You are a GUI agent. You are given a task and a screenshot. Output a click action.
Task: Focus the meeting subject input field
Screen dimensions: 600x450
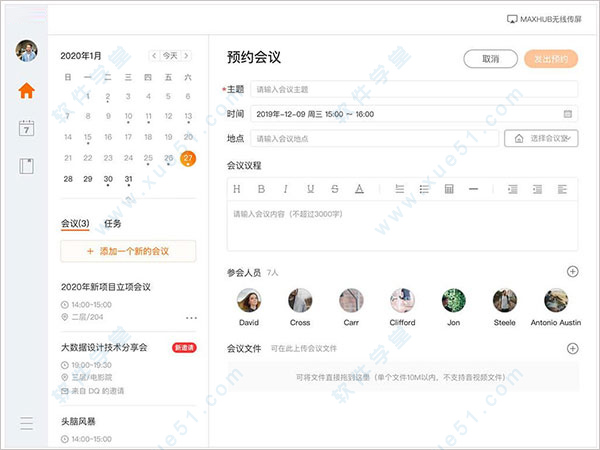click(414, 90)
